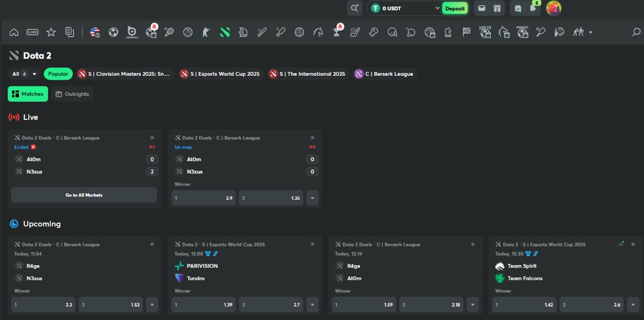
Task: Open stats icon on Team Spirit card
Action: coord(621,244)
